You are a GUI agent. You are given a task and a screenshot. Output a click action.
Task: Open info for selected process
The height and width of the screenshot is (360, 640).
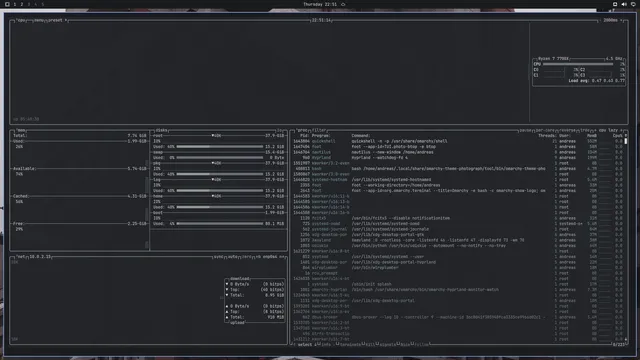pos(326,344)
